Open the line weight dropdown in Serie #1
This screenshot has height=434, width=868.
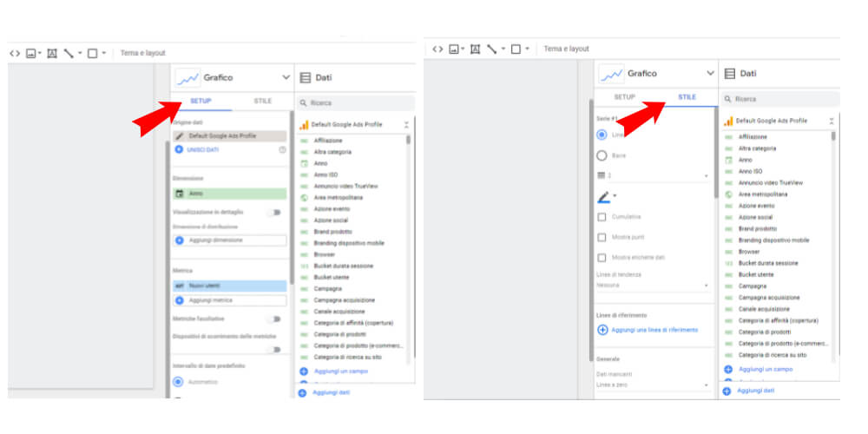click(654, 176)
